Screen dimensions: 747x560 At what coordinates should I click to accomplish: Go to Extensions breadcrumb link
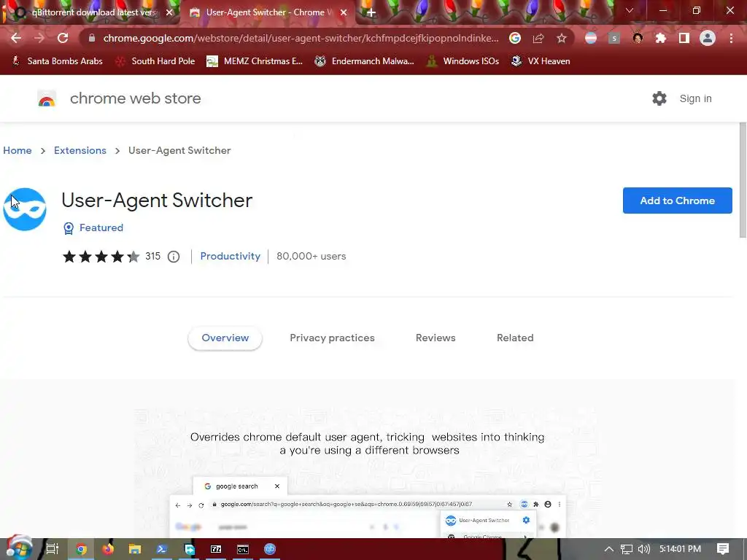click(80, 150)
